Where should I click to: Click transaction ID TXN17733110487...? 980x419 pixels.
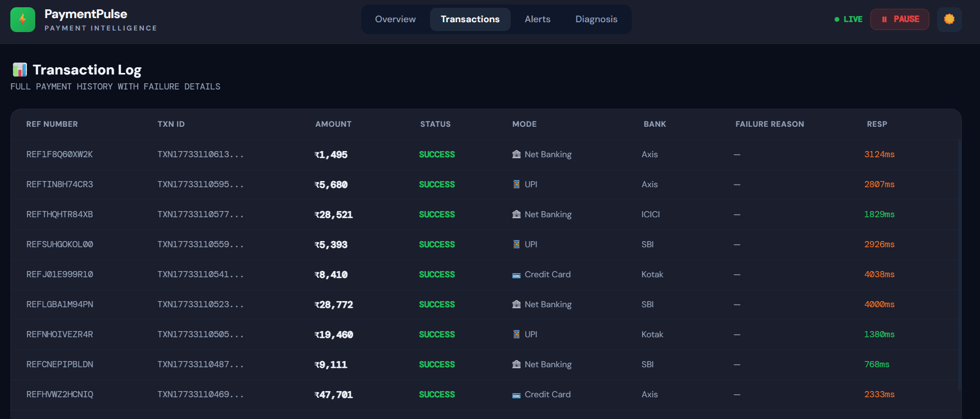coord(201,364)
